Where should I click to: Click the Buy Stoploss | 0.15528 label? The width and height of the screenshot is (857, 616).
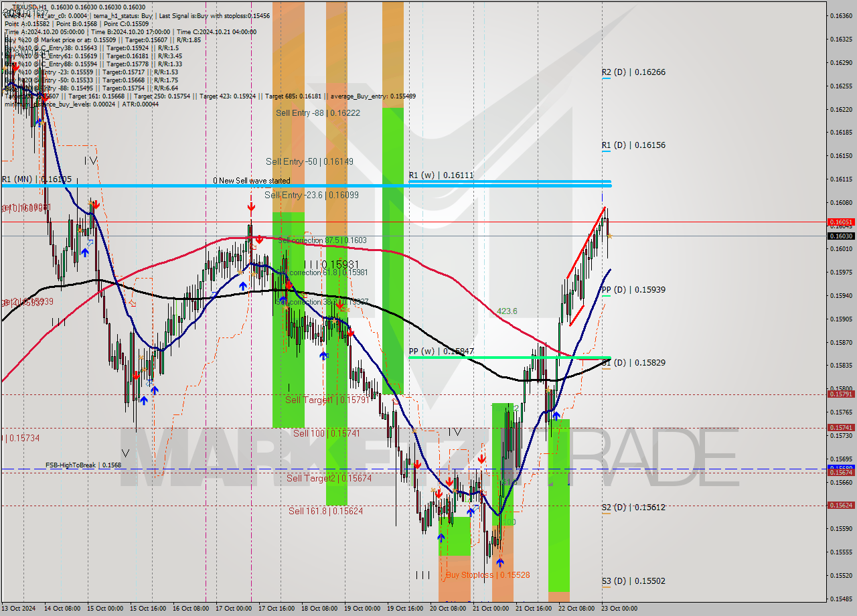point(487,575)
